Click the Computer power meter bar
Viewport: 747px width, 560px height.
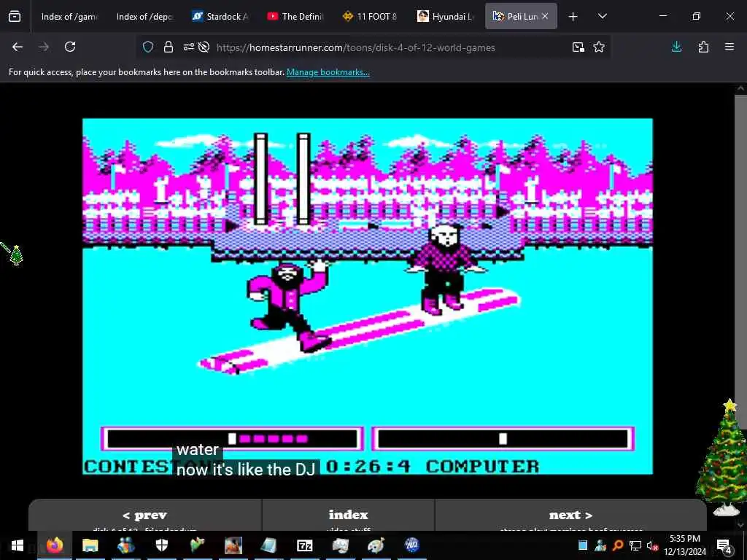[503, 438]
